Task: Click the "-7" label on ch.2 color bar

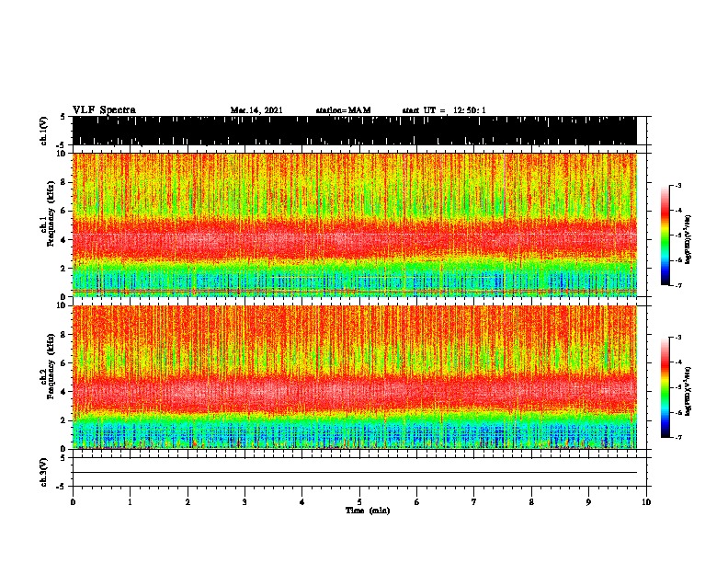Action: tap(678, 438)
